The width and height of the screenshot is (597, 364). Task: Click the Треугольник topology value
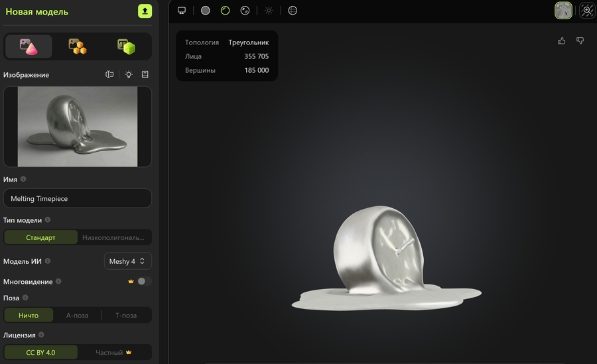pyautogui.click(x=249, y=42)
